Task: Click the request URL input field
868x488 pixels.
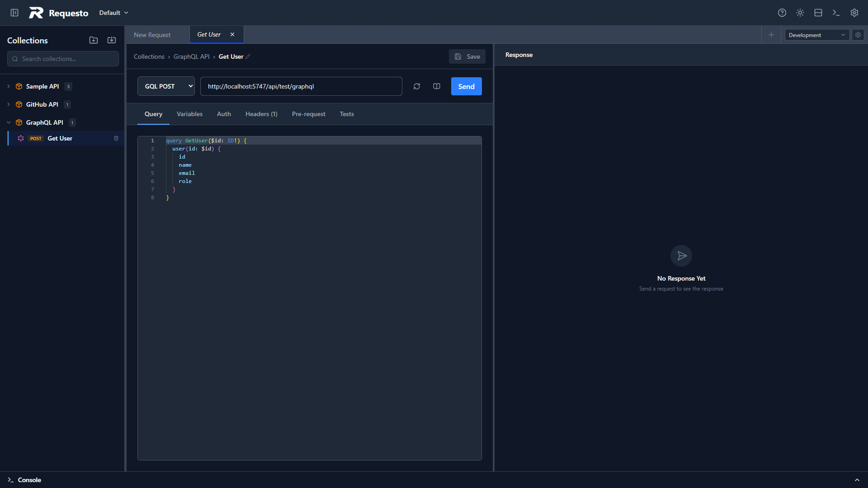Action: tap(301, 86)
